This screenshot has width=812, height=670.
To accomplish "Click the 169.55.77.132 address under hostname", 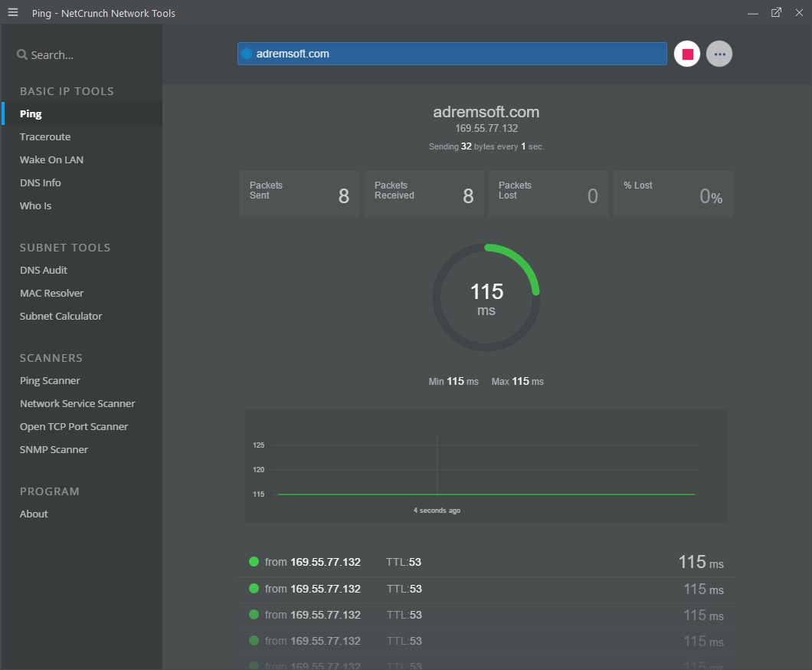I will pyautogui.click(x=486, y=128).
